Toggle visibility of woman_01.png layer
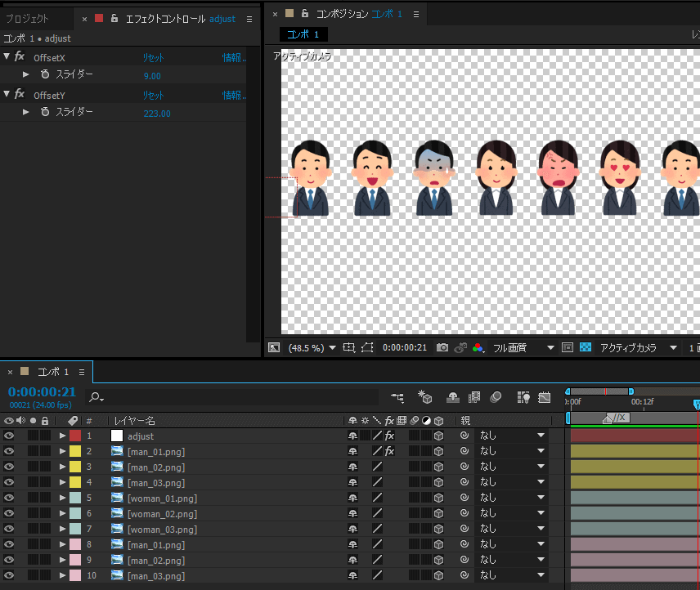Image resolution: width=700 pixels, height=590 pixels. coord(9,498)
